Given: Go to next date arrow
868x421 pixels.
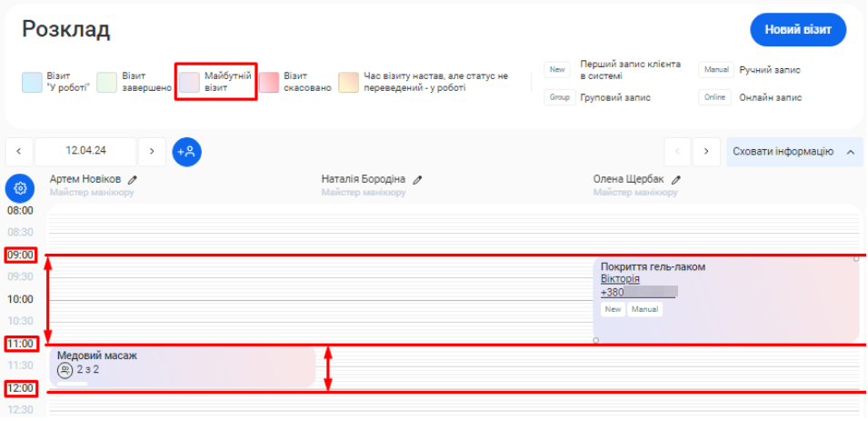Looking at the screenshot, I should [153, 152].
